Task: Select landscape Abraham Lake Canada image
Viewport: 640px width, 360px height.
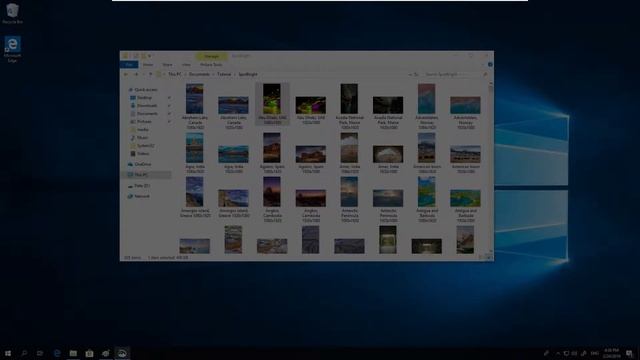Action: [233, 105]
